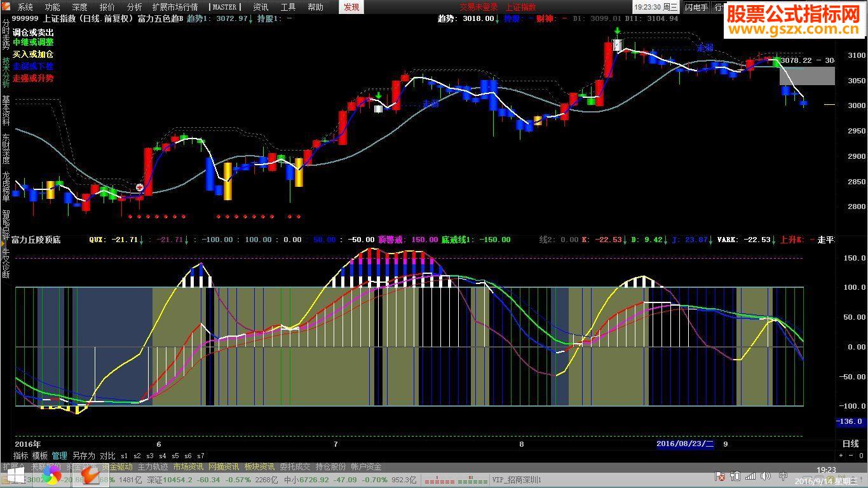Viewport: 868px width, 488px height.
Task: Open the 委托成交 tab
Action: tap(295, 466)
